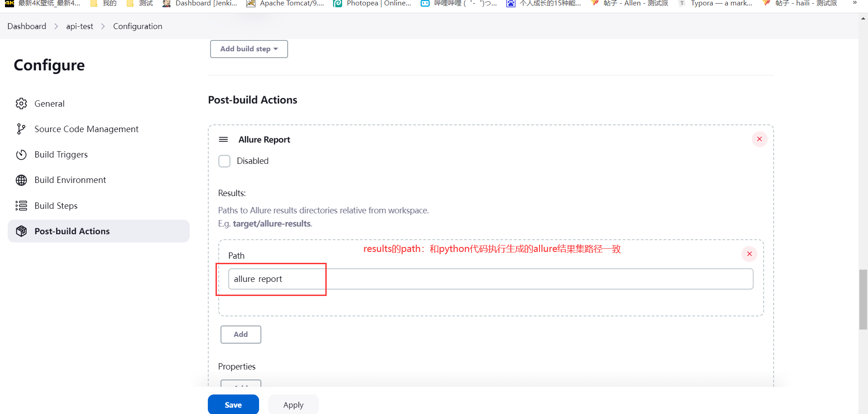Open the Configuration breadcrumb link
This screenshot has width=868, height=414.
(x=138, y=26)
